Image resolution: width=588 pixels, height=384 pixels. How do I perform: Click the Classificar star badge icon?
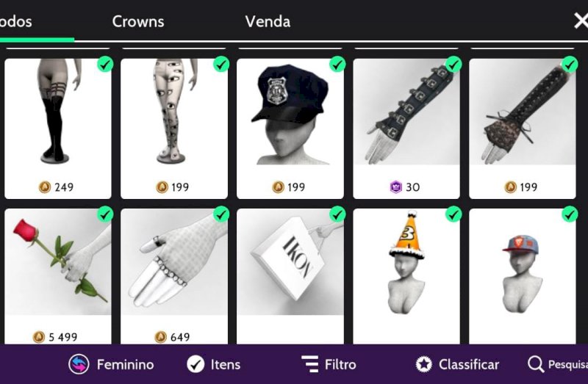coord(424,364)
